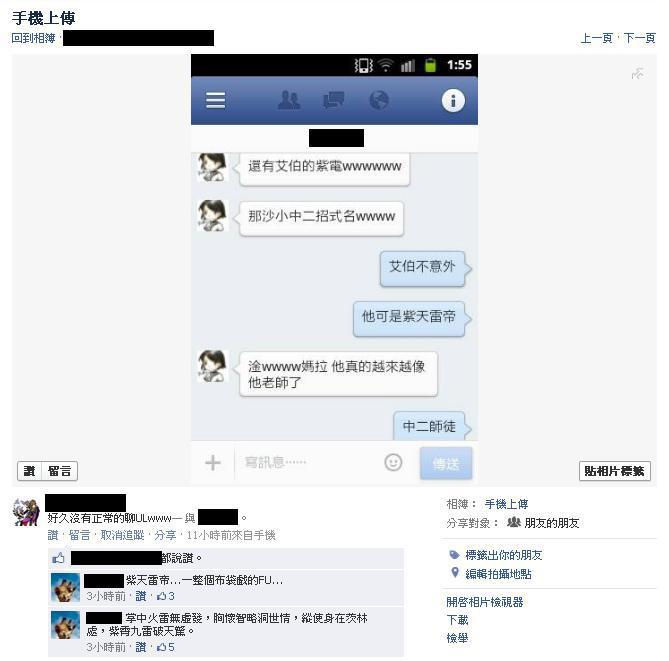The height and width of the screenshot is (661, 669).
Task: Click the 回到相簿 link
Action: point(33,38)
